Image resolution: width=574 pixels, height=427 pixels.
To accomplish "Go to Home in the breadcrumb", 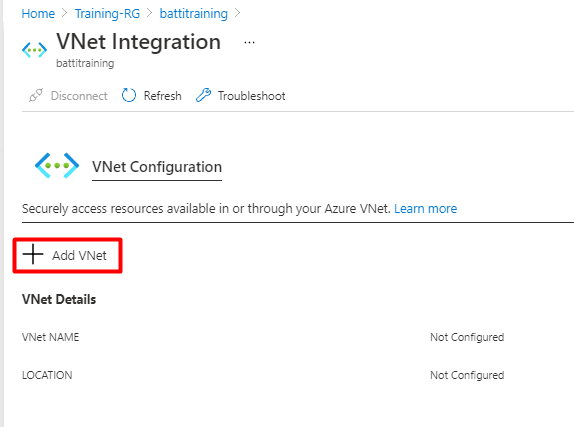I will [x=38, y=14].
